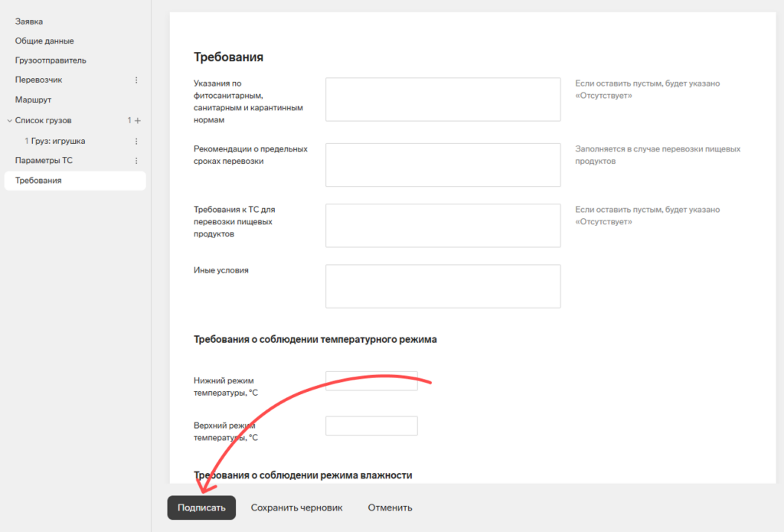Click the Требования page heading
Viewport: 784px width, 532px height.
228,57
